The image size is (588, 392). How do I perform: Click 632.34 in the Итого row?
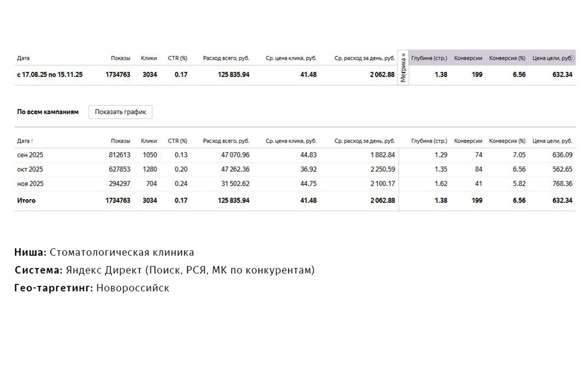pyautogui.click(x=563, y=201)
